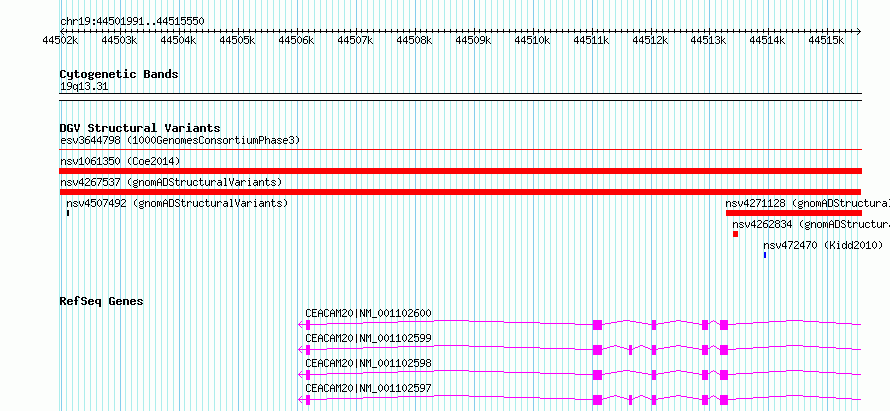Select NM_001102600's exon near 44512k
The width and height of the screenshot is (890, 411).
(x=654, y=325)
